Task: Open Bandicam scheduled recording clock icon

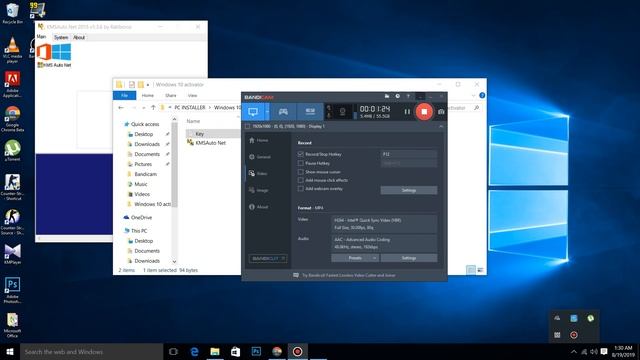Action: [x=397, y=96]
